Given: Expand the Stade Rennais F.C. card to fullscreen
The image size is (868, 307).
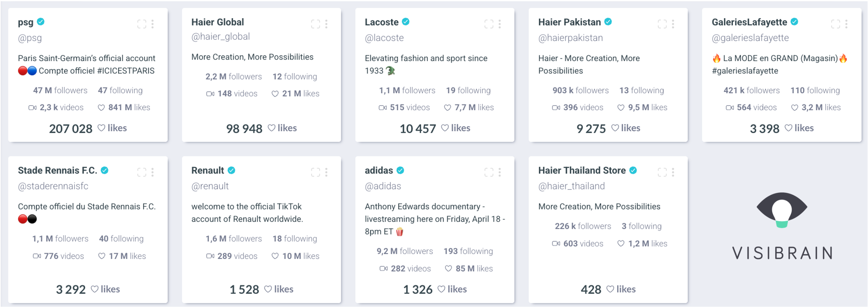Looking at the screenshot, I should 142,172.
